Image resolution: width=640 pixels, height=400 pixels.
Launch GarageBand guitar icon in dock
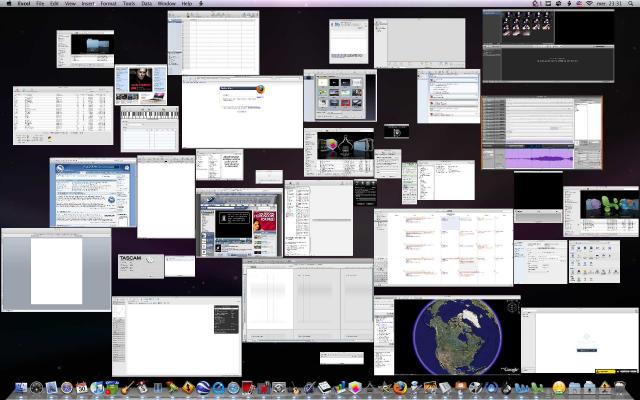coord(127,388)
